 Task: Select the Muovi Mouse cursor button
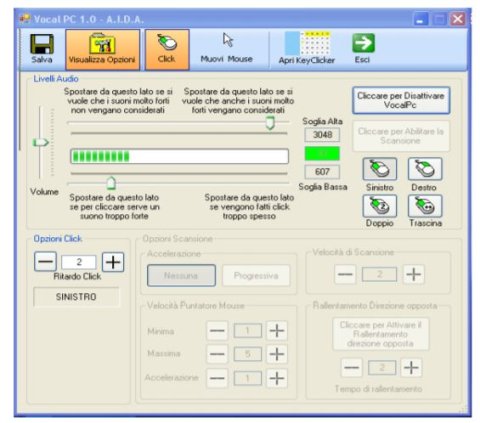(x=226, y=49)
